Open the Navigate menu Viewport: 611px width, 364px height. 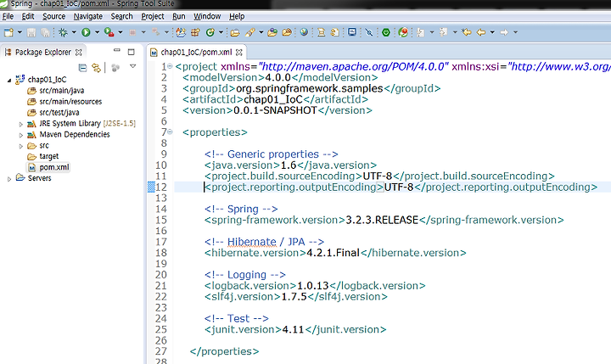[x=88, y=16]
